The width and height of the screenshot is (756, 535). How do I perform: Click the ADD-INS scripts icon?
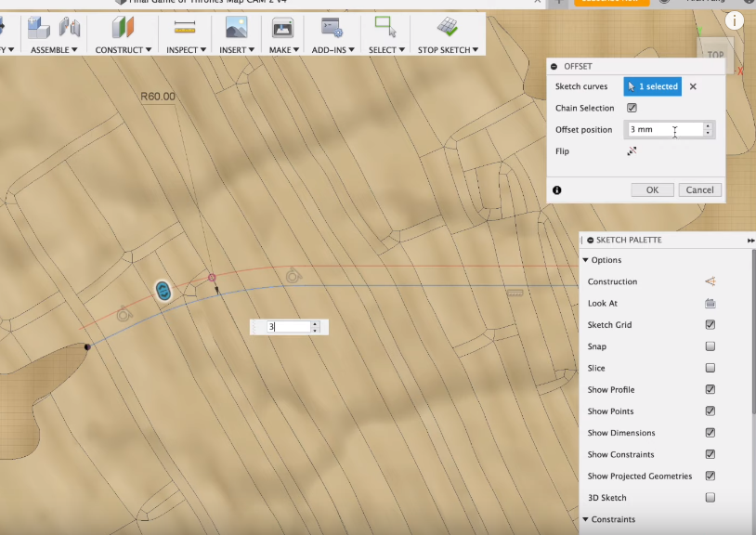pyautogui.click(x=332, y=28)
